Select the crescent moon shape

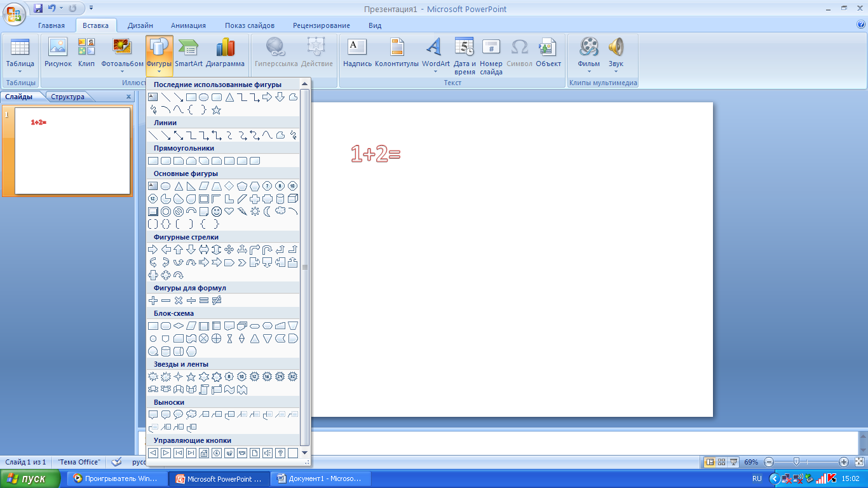pos(267,212)
